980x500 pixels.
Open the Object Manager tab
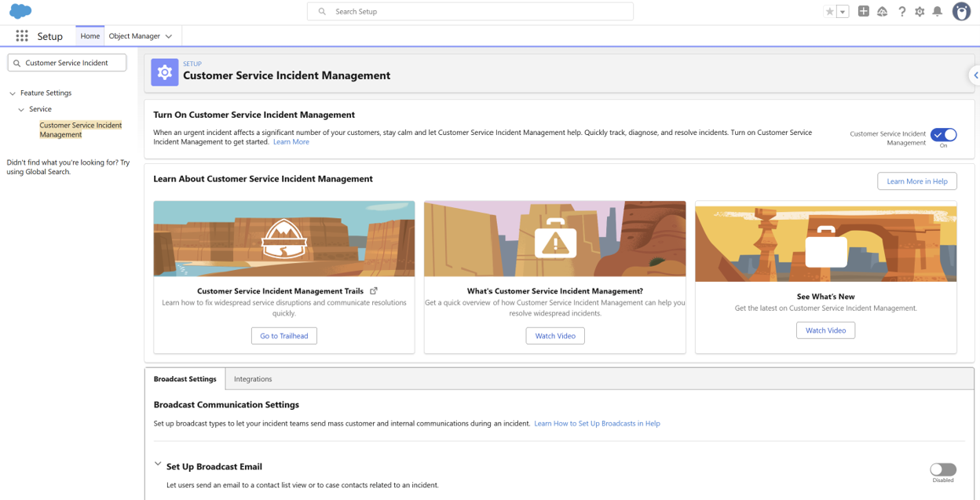pyautogui.click(x=134, y=36)
